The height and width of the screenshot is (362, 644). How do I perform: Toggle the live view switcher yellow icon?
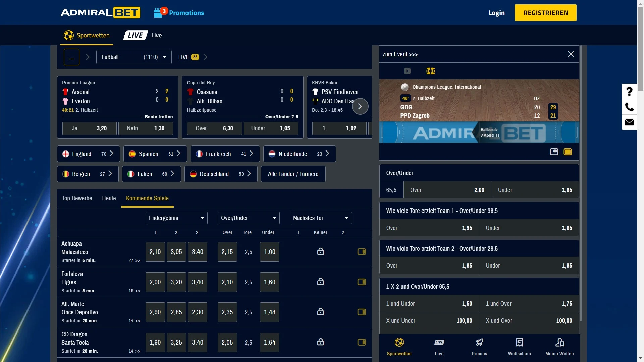pyautogui.click(x=568, y=152)
